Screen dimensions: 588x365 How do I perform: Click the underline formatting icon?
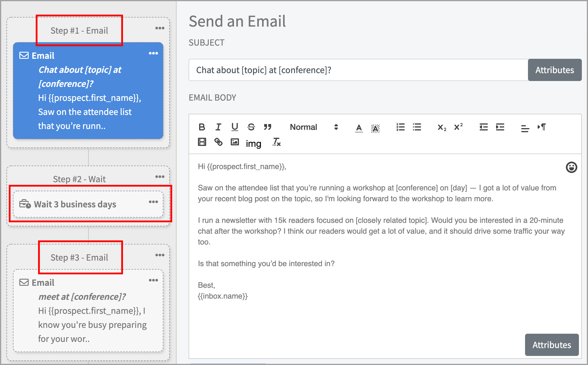click(235, 127)
